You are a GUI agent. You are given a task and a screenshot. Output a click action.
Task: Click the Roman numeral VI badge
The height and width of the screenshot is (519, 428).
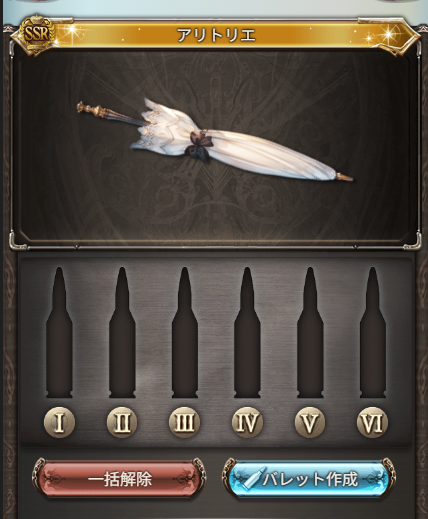click(372, 423)
